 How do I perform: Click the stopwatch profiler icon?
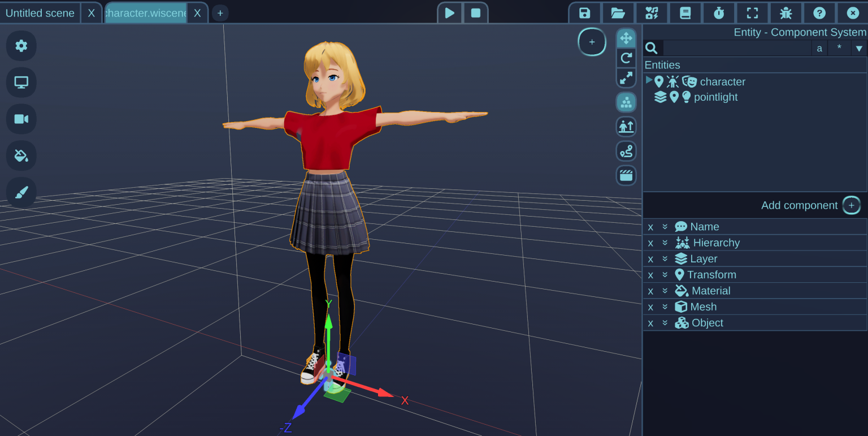click(x=719, y=13)
